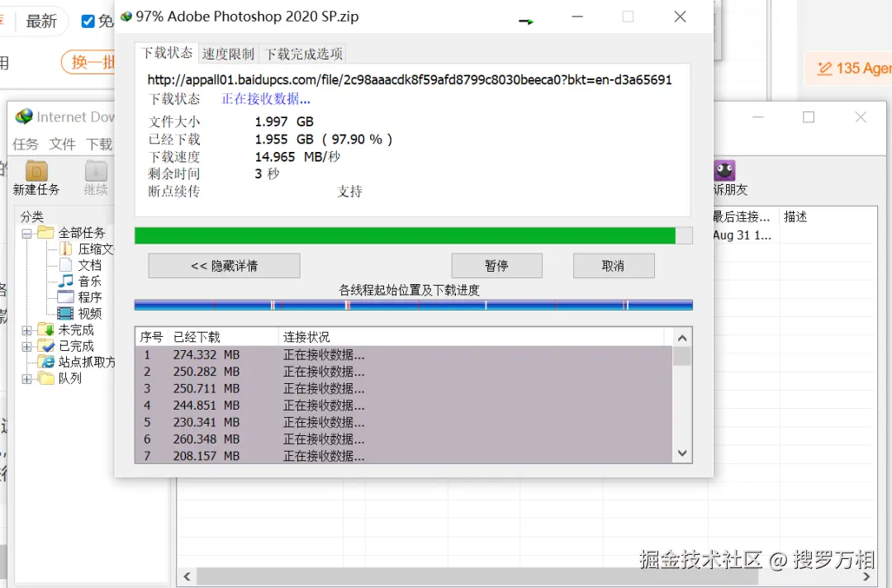The image size is (892, 588).
Task: Click the Unfinished (未完成) folder icon
Action: coord(46,330)
